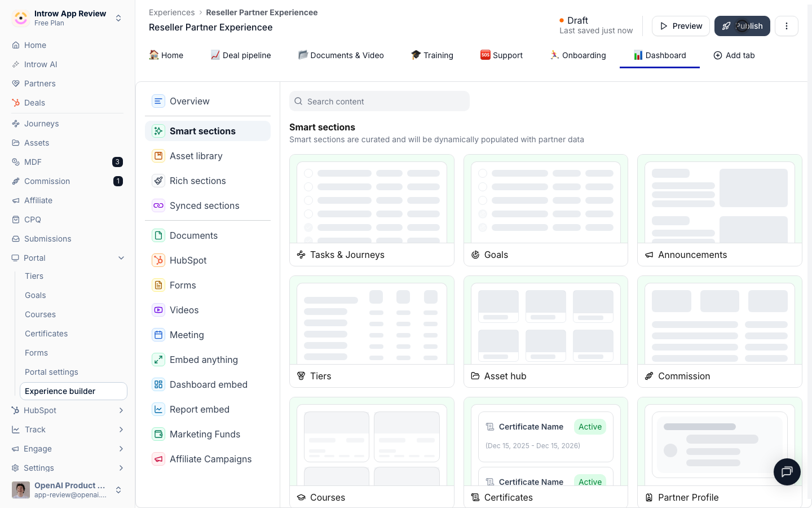This screenshot has height=508, width=812.
Task: Open Journeys in the left sidebar
Action: point(42,124)
